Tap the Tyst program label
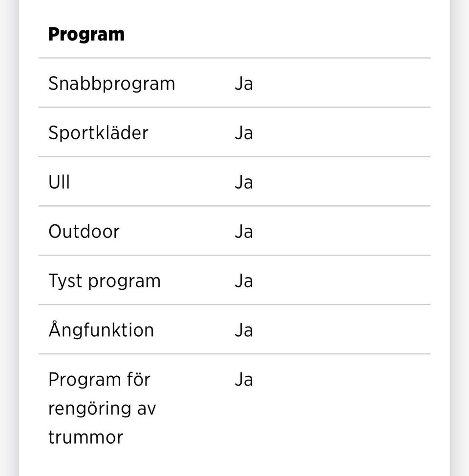Screen dimensions: 469x476 pyautogui.click(x=104, y=281)
